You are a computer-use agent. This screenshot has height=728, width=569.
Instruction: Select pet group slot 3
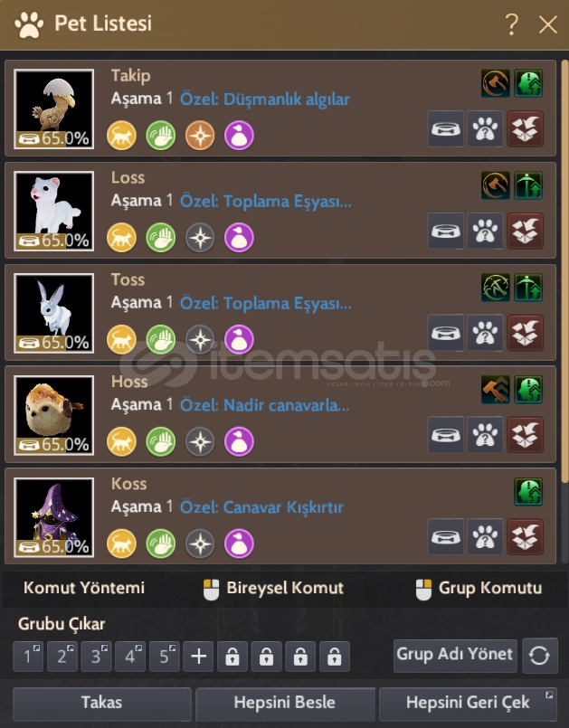96,657
